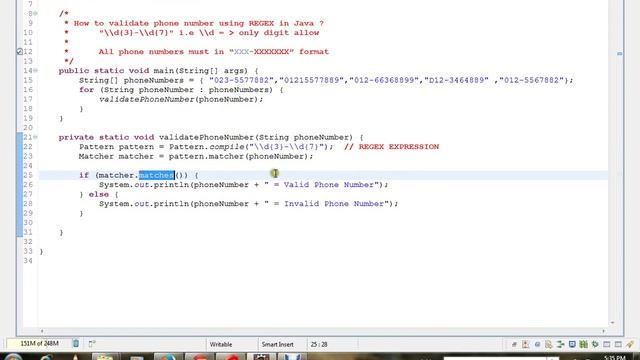Click line number 25 in gutter
Screen dimensions: 640x360
click(28, 175)
